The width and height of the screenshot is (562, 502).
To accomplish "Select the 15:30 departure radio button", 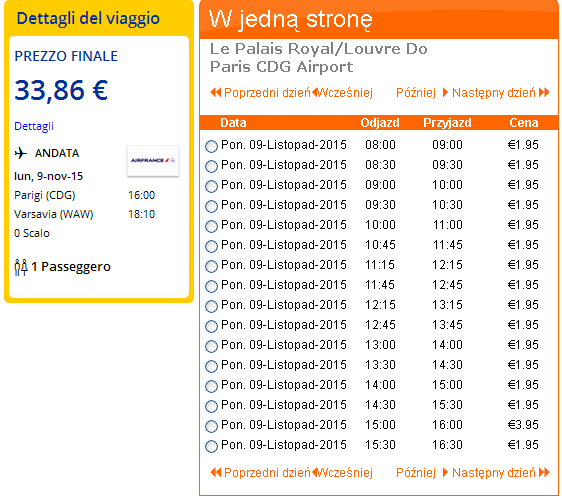I will 211,446.
